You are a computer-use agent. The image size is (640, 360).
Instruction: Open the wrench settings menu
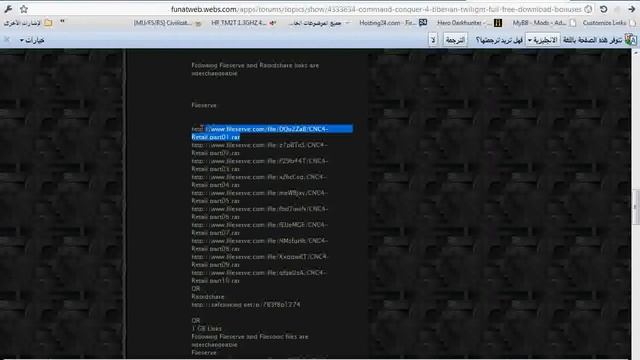click(8, 9)
